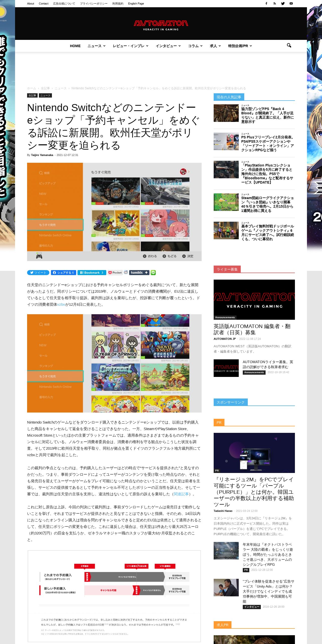
Task: Open 英語版AUTOMATON 編集者・翻訳者募集 article
Action: 252,329
